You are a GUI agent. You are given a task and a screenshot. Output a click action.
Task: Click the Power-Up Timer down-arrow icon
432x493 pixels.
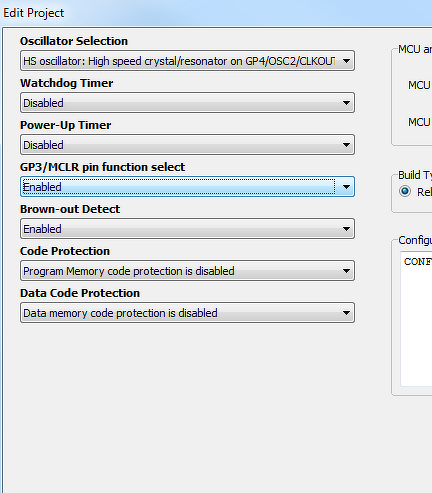click(346, 145)
